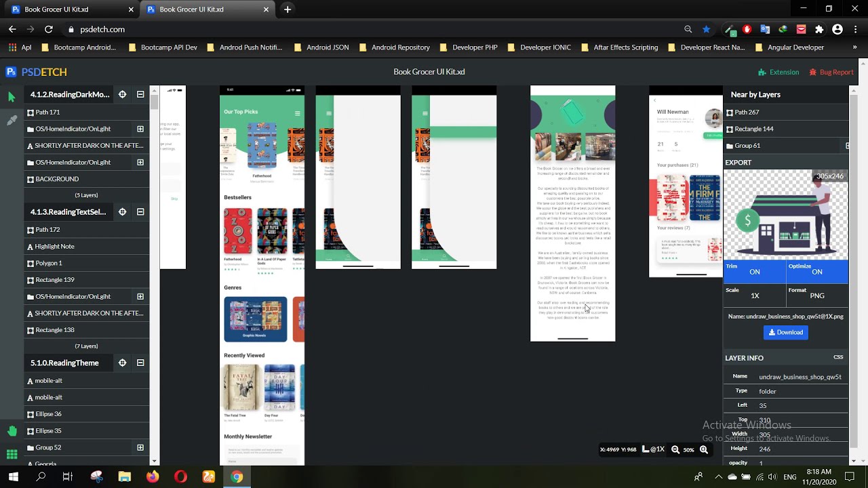Select the Path 172 layer
Screen dimensions: 868x488
pos(85,230)
